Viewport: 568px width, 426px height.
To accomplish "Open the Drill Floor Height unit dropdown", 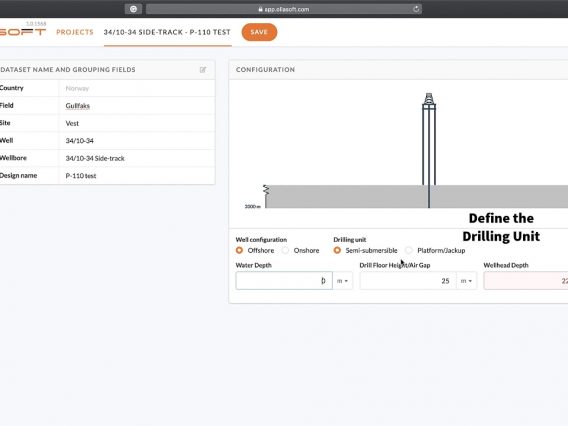I will click(x=466, y=281).
